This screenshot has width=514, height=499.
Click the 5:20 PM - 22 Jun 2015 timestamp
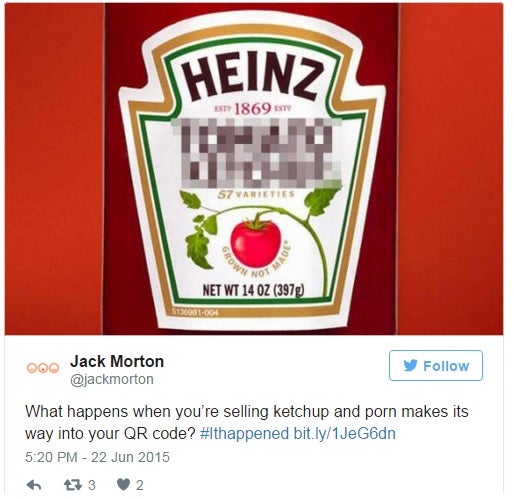pos(97,457)
